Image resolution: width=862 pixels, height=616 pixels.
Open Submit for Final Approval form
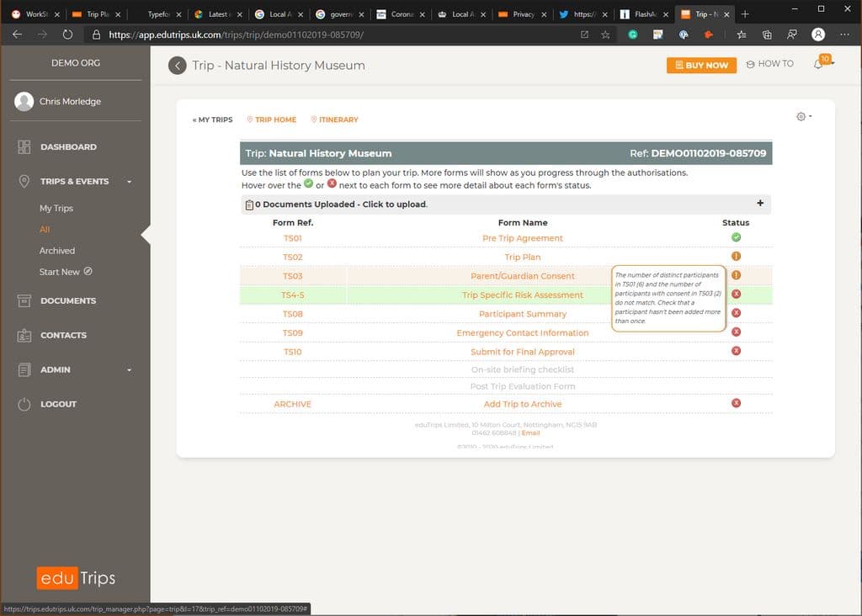pos(522,352)
